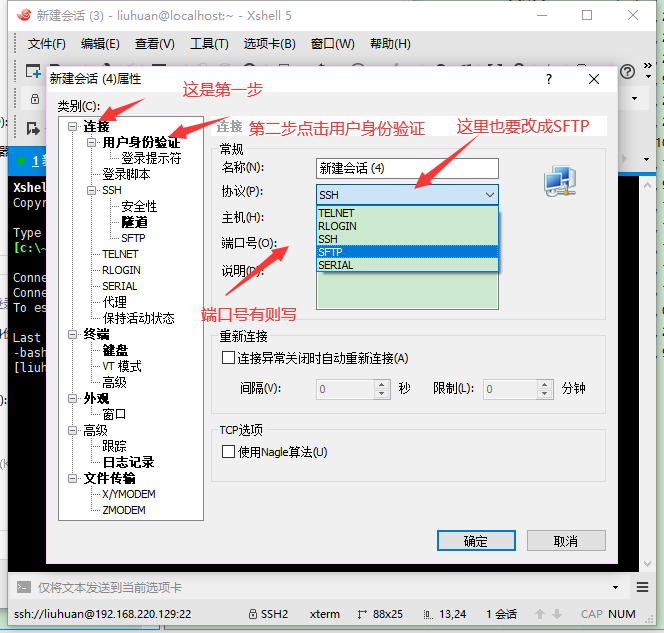This screenshot has width=664, height=633.
Task: Collapse the 连接 tree node
Action: tap(72, 126)
